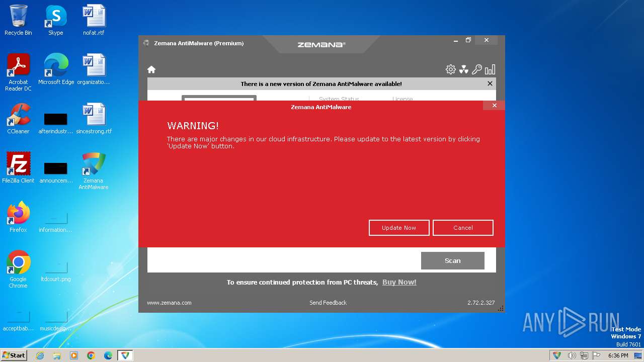Click version number 2.72.2.327
Image resolution: width=644 pixels, height=362 pixels.
tap(481, 303)
